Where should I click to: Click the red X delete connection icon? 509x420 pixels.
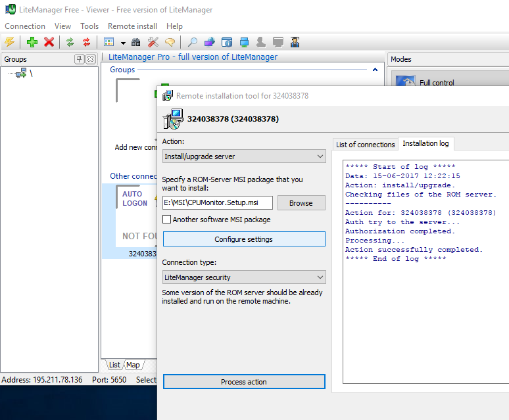pos(49,42)
